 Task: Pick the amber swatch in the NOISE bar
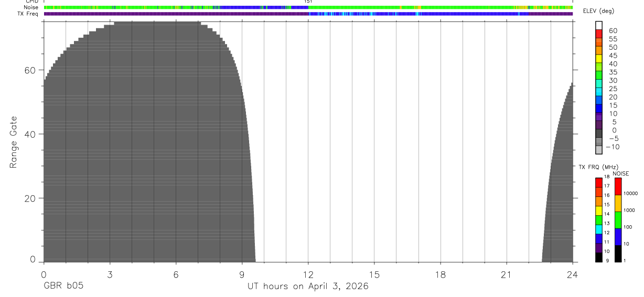click(x=618, y=203)
